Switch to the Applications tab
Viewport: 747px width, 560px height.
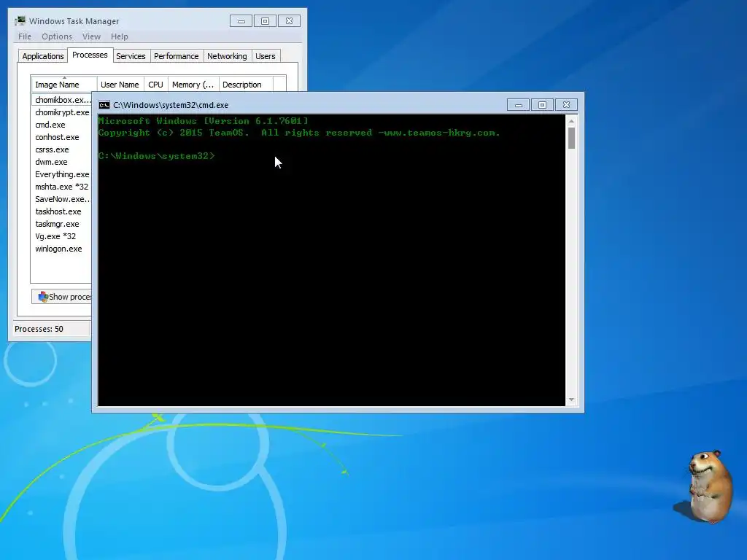42,56
